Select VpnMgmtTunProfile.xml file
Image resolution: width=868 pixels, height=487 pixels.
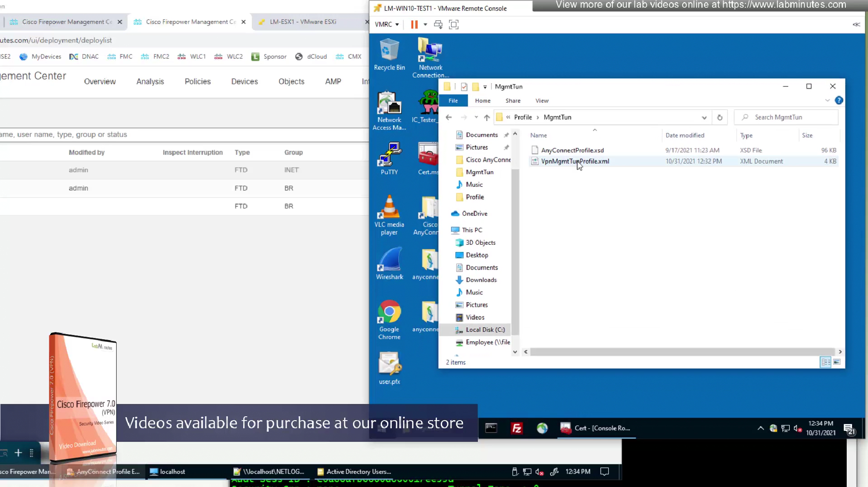[x=575, y=161]
